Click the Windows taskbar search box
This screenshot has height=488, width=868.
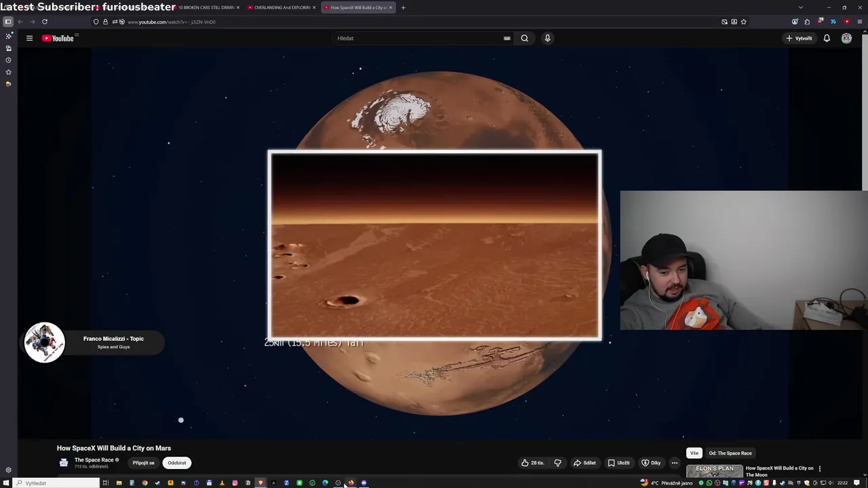[57, 483]
